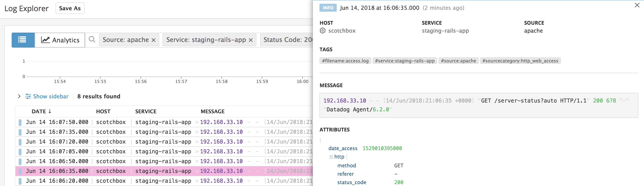Image resolution: width=644 pixels, height=186 pixels.
Task: Collapse the http attribute group
Action: click(x=331, y=157)
